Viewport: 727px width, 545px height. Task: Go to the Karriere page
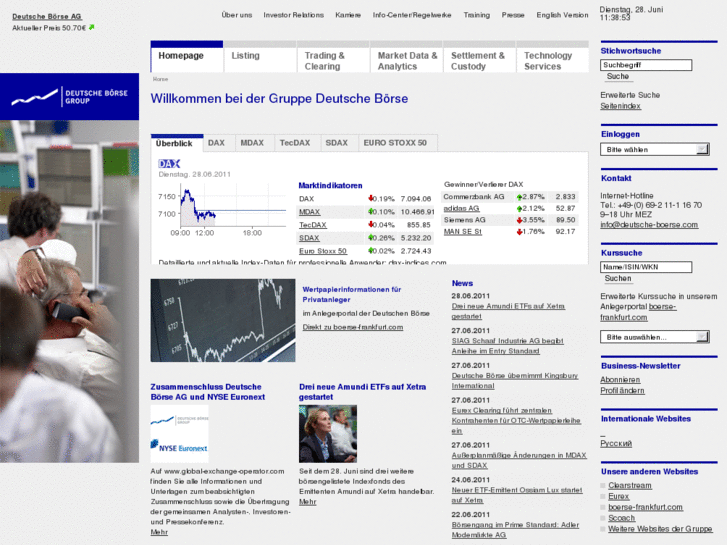point(348,15)
